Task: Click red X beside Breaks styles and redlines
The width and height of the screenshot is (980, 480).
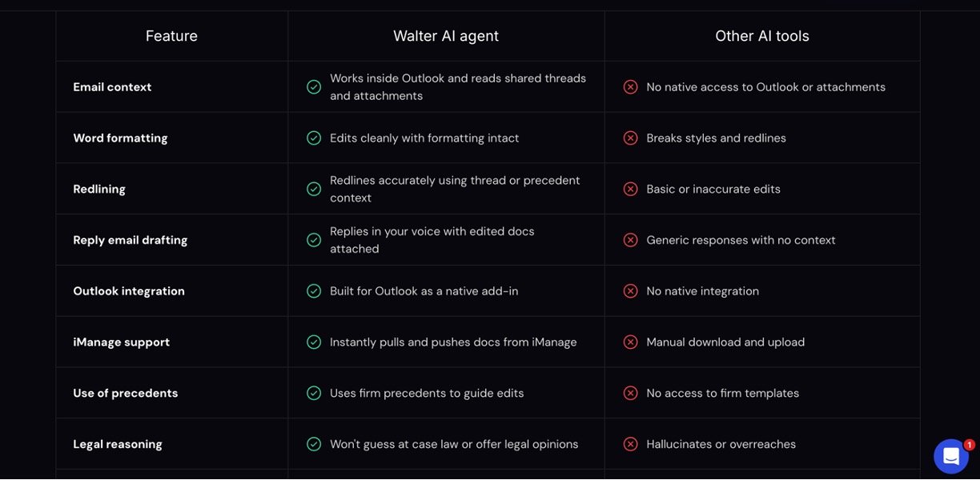Action: (630, 138)
